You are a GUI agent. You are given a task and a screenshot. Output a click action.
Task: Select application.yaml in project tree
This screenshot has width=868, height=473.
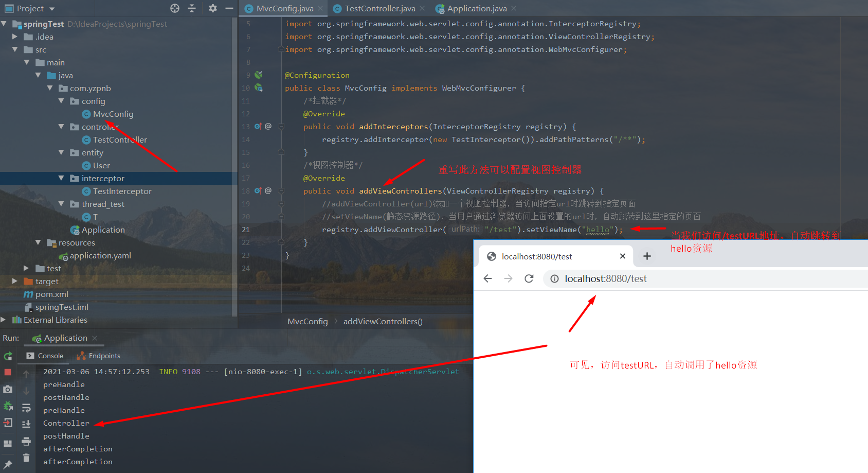[x=100, y=255]
